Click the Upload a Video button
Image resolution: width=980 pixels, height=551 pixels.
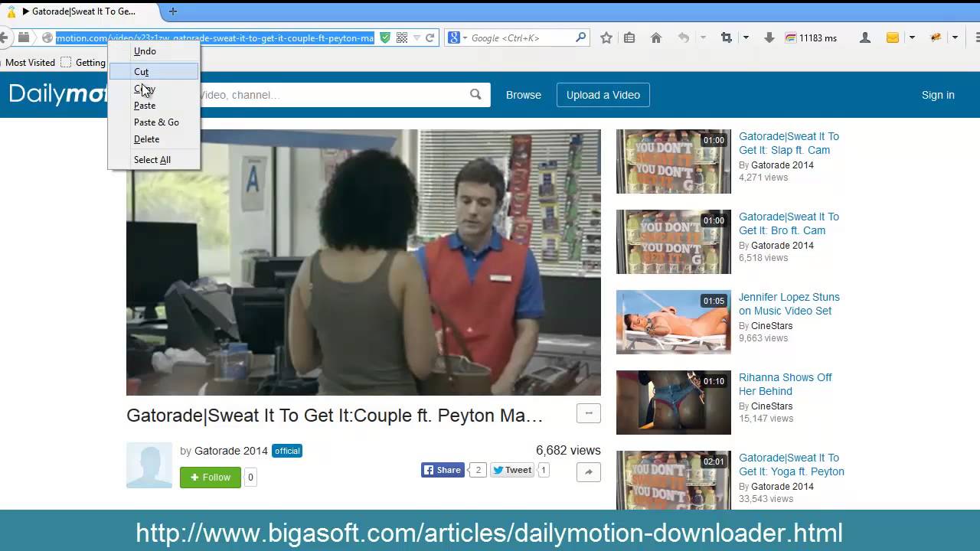click(603, 95)
